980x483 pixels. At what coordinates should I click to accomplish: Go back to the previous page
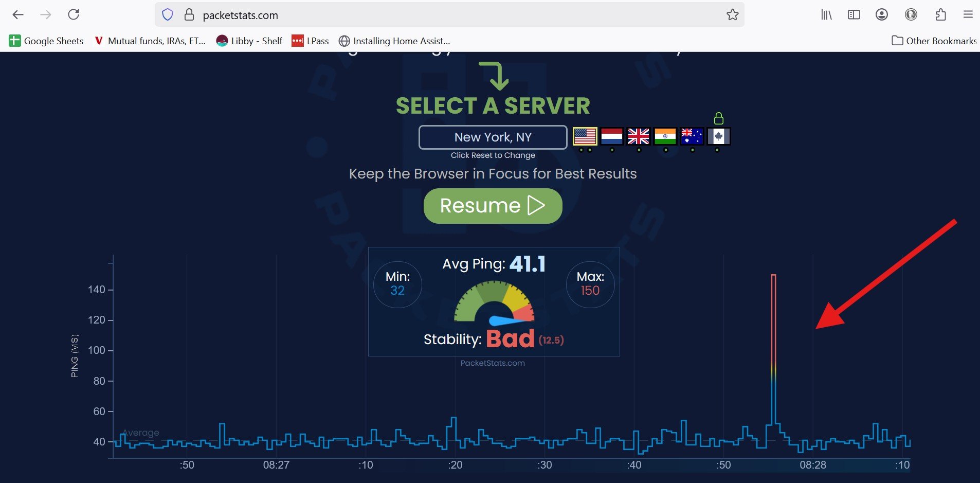pyautogui.click(x=18, y=15)
